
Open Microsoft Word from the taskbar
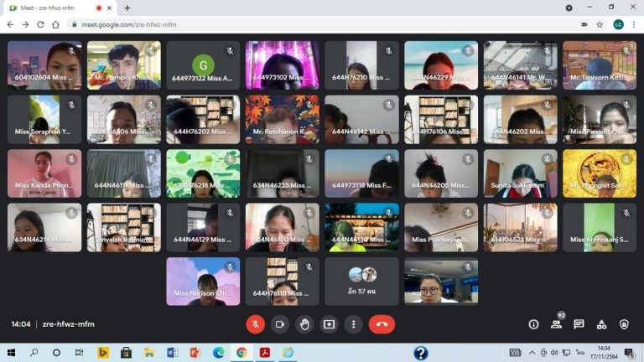click(x=172, y=353)
